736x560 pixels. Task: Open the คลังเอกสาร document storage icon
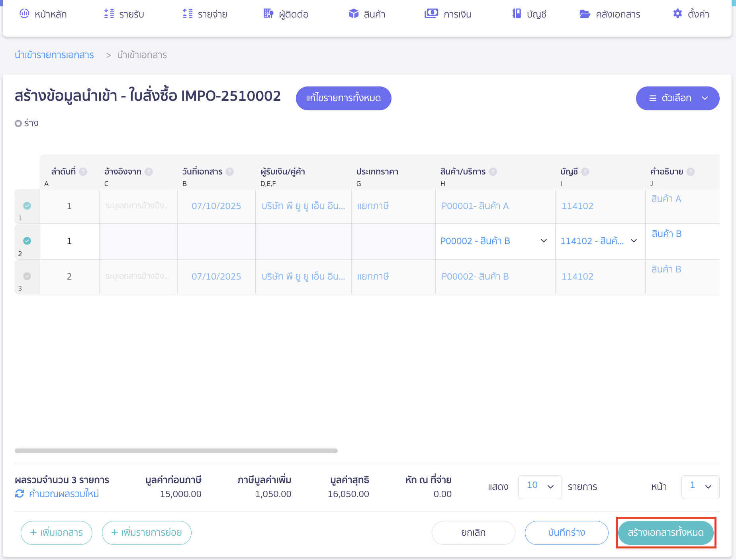tap(585, 13)
